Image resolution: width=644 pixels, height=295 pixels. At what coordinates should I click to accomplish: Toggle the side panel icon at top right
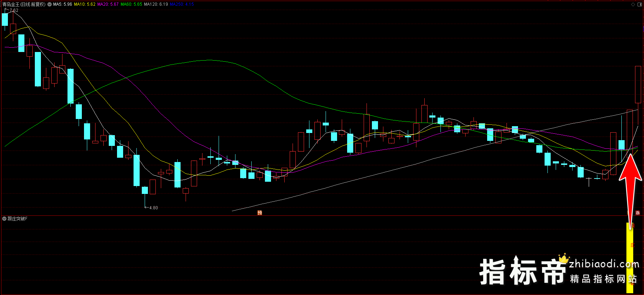pos(639,4)
